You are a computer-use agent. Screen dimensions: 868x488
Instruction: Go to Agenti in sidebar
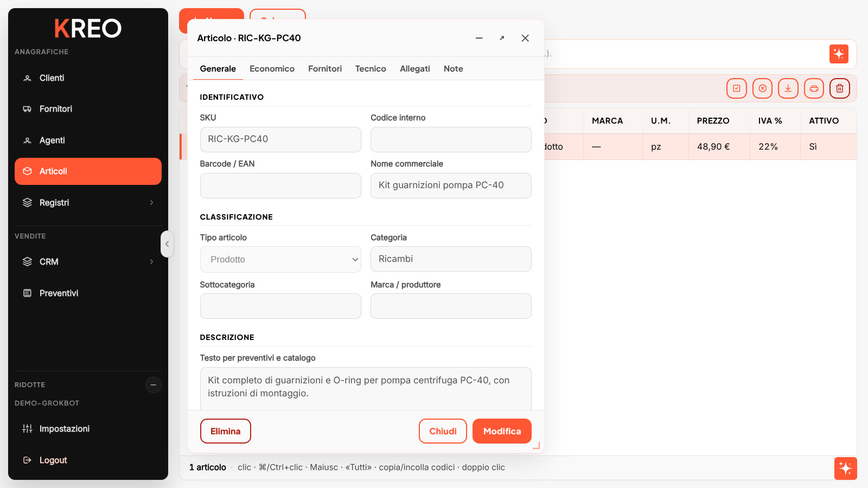tap(88, 140)
